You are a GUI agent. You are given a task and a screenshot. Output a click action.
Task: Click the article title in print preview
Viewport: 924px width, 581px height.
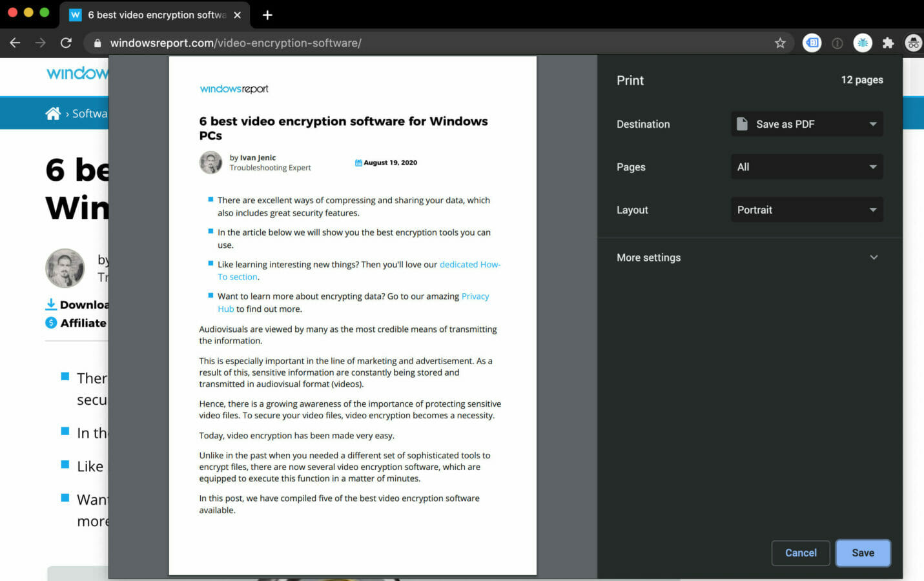(x=344, y=128)
